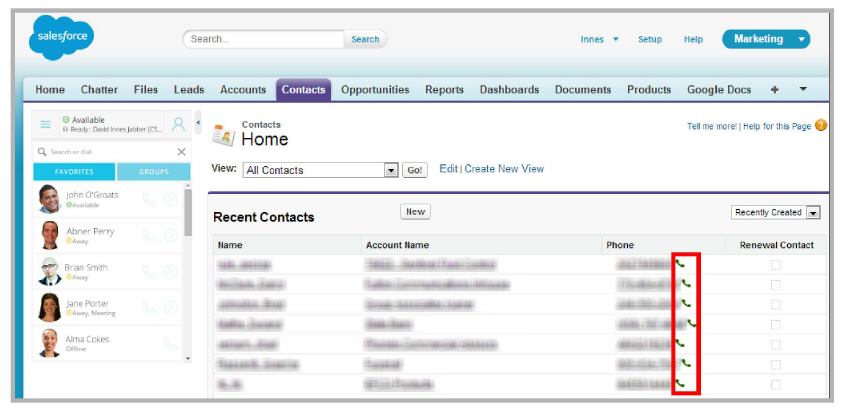Click-to-call the fourth recent contact's phone
Viewport: 844px width, 409px height.
(x=691, y=323)
